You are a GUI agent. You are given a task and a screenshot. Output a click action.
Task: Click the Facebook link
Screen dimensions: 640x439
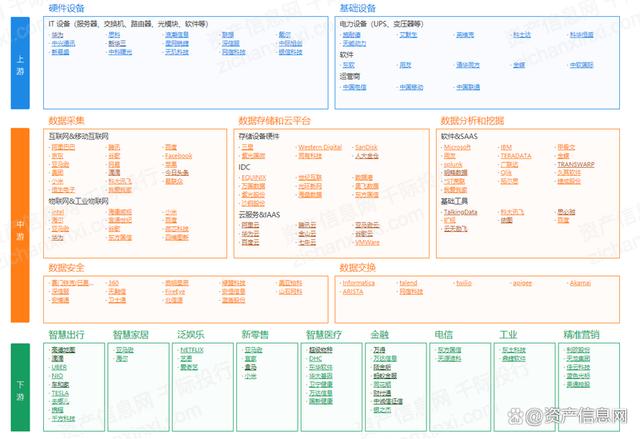[178, 156]
